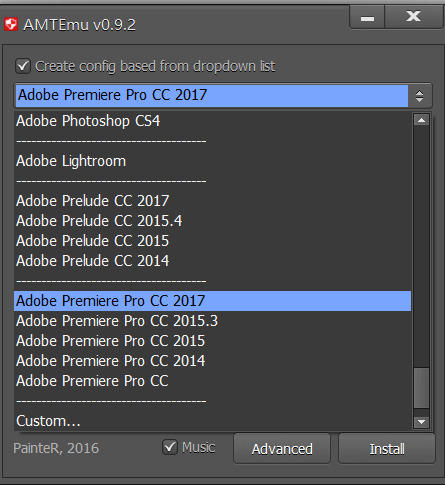This screenshot has width=445, height=485.
Task: Click the AMTEmu red shield app icon
Action: point(11,24)
